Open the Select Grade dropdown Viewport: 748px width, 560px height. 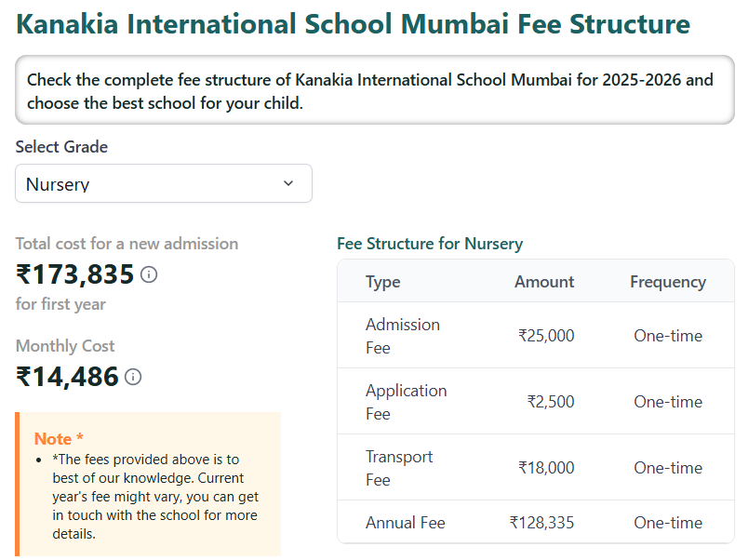(x=163, y=183)
